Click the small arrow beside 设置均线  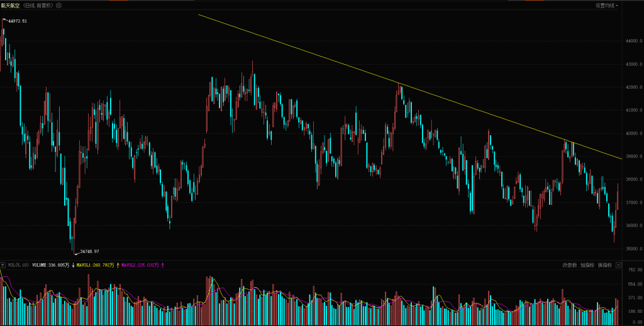617,6
